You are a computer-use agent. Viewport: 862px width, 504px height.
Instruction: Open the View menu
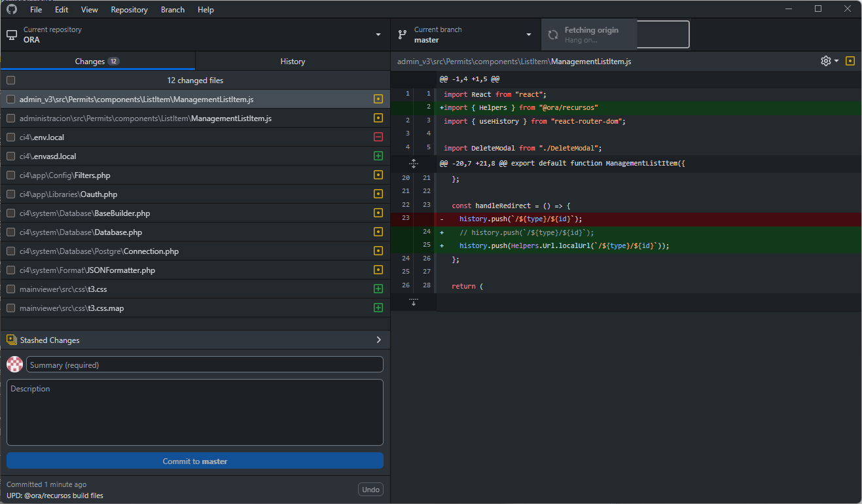click(x=90, y=10)
